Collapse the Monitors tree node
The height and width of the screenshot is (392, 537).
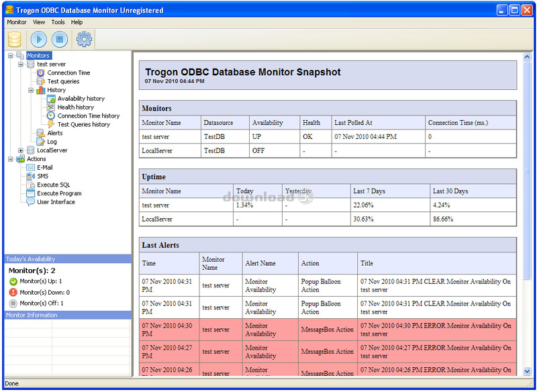pyautogui.click(x=11, y=56)
